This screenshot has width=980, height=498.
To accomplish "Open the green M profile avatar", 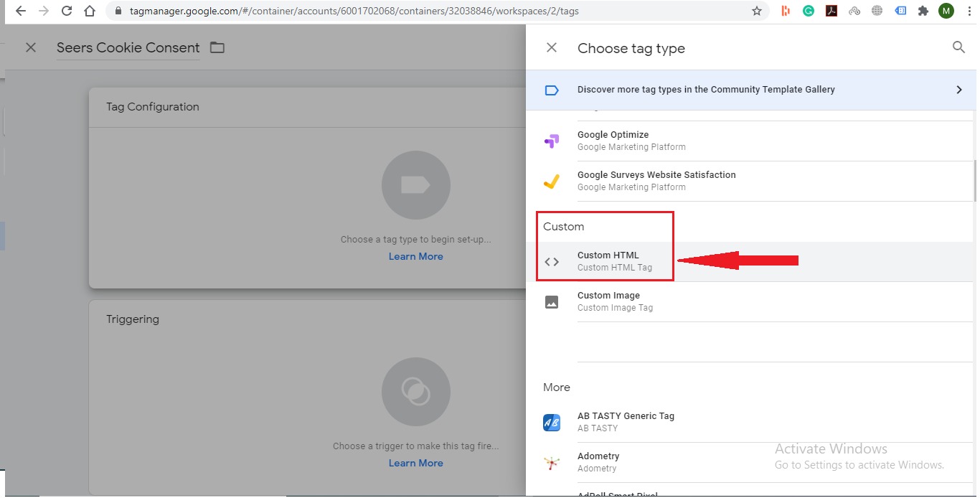I will (x=946, y=11).
